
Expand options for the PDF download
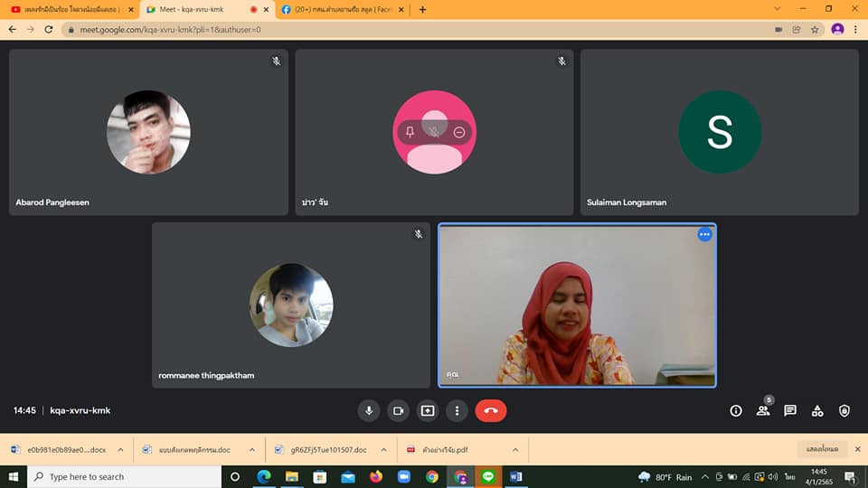coord(515,449)
